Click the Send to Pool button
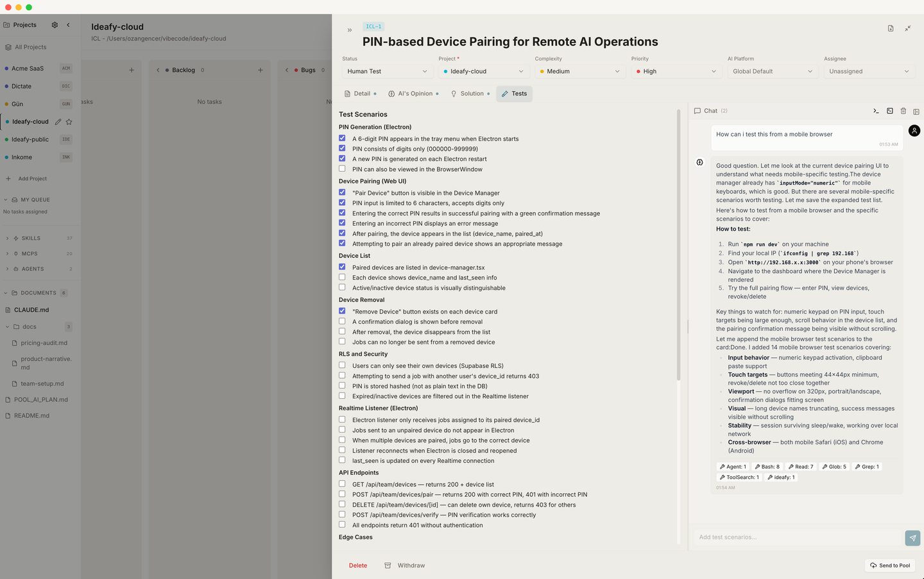Image resolution: width=924 pixels, height=579 pixels. point(890,566)
